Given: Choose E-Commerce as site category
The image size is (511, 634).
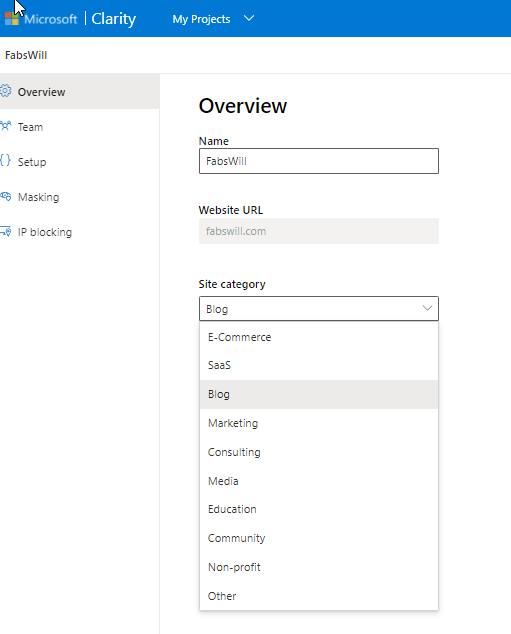Looking at the screenshot, I should point(319,337).
